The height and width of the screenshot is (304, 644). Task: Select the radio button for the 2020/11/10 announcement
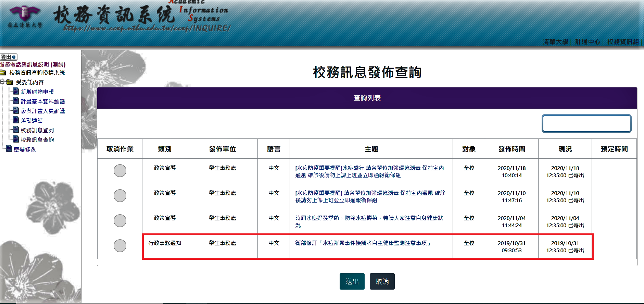click(120, 196)
